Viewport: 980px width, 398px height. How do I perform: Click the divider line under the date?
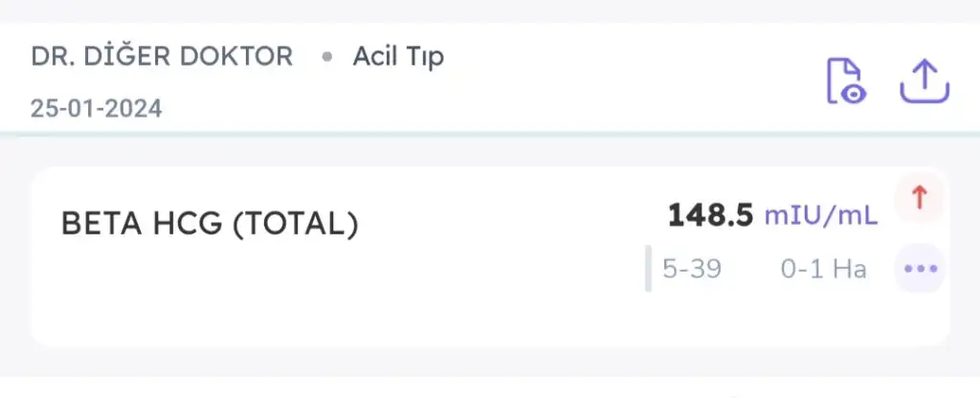pos(383,132)
